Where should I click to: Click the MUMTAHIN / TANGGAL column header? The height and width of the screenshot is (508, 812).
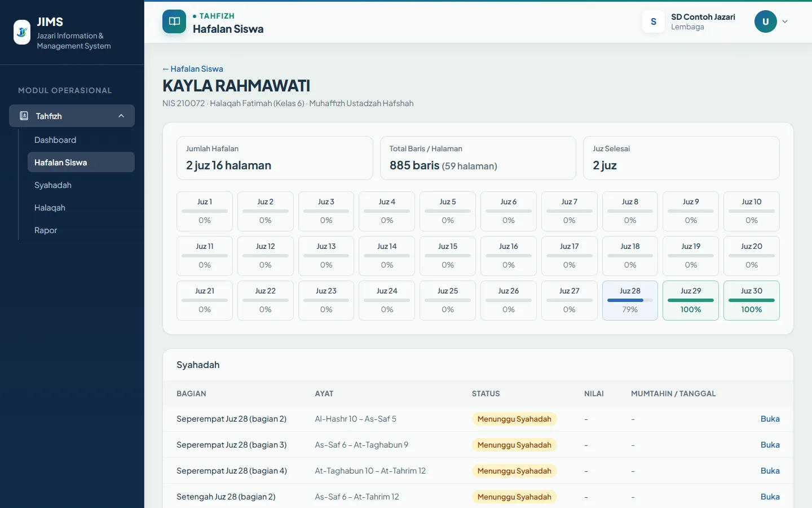pyautogui.click(x=673, y=393)
